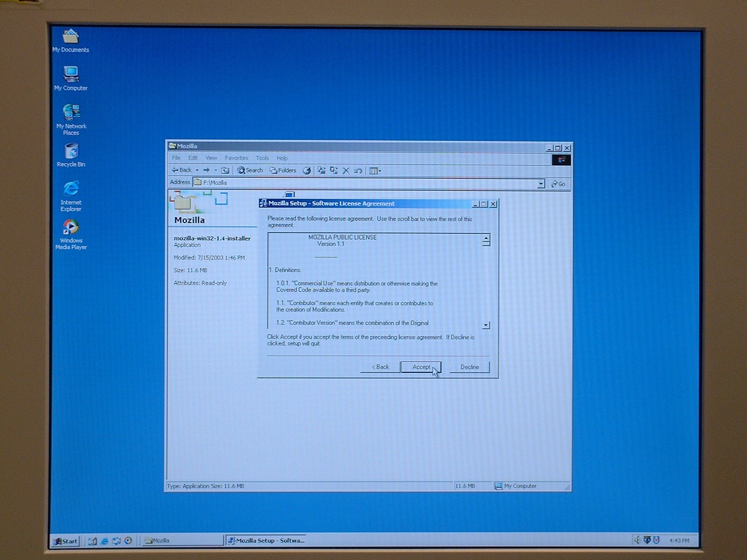Expand the Address bar dropdown arrow
Image resolution: width=747 pixels, height=560 pixels.
(x=541, y=184)
